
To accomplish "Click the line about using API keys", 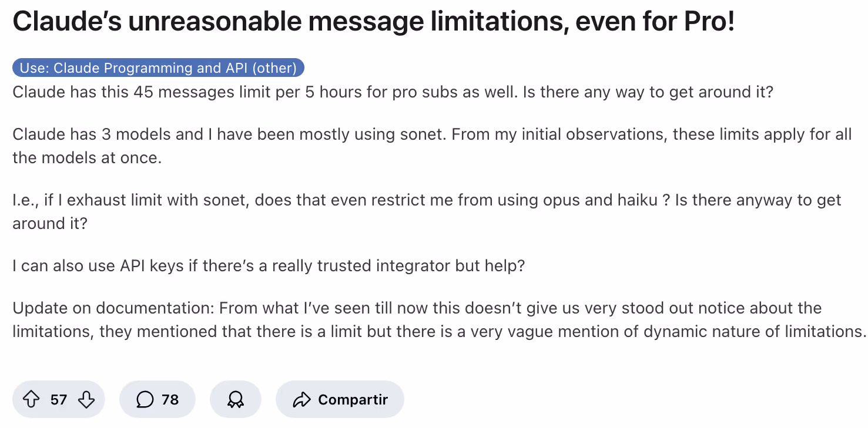I will (269, 266).
